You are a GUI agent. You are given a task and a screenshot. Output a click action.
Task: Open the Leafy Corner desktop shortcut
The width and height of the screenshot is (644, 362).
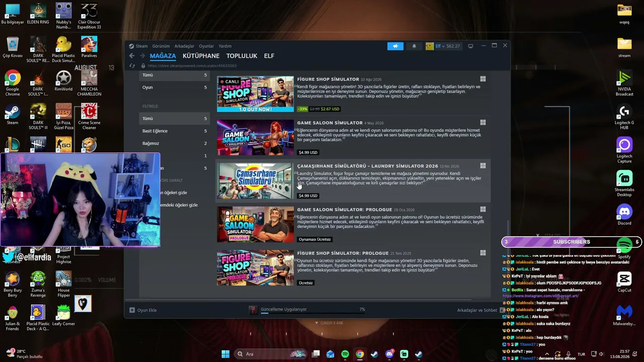[63, 316]
